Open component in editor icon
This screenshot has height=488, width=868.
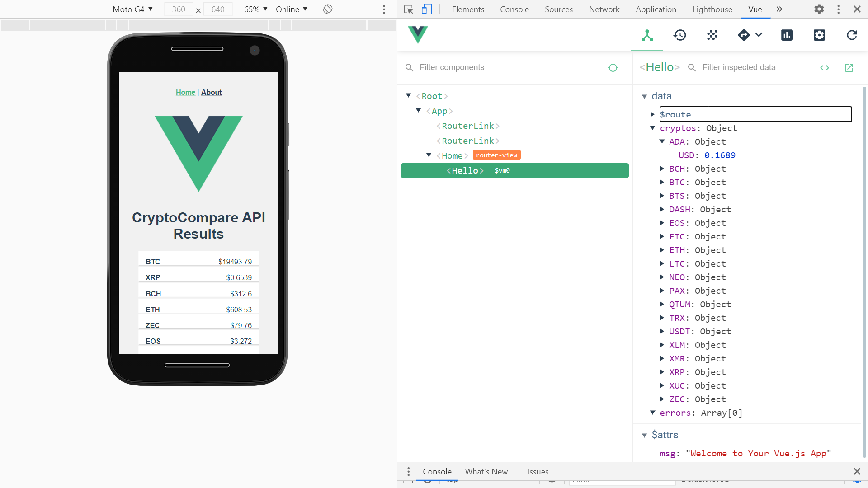pos(849,68)
